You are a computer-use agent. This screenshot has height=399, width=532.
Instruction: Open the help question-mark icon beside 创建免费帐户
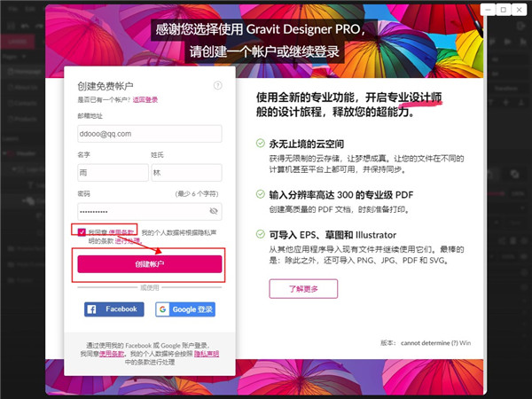point(217,85)
